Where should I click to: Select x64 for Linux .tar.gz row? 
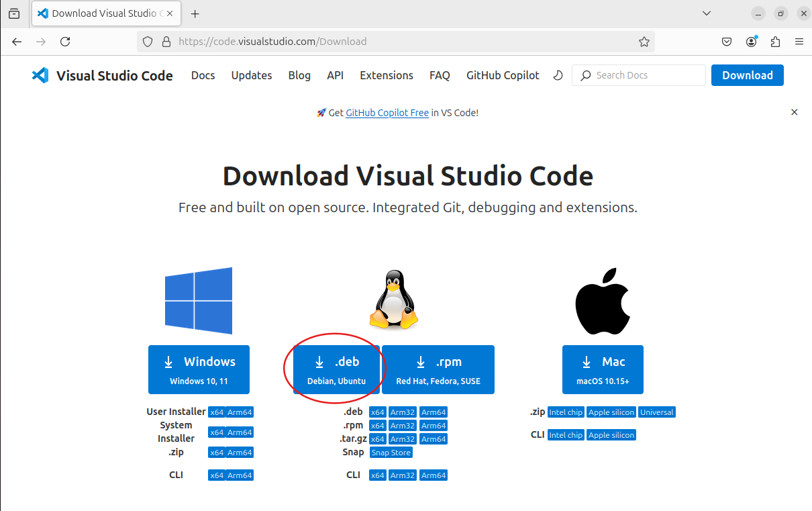click(x=378, y=439)
